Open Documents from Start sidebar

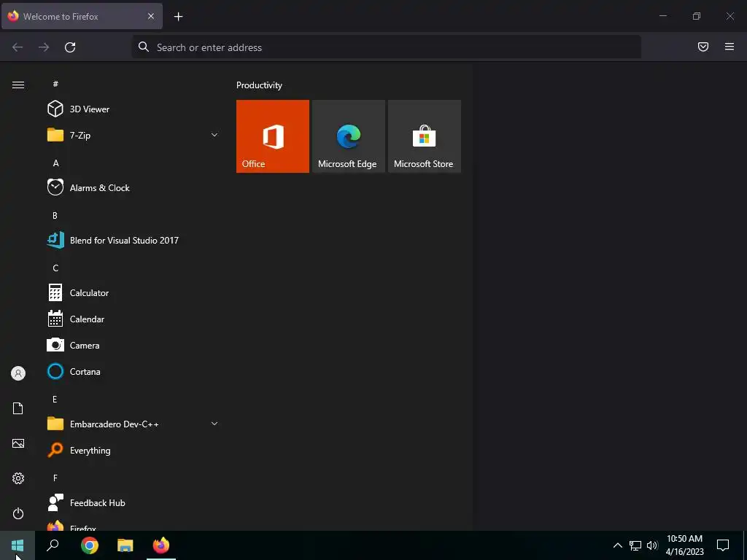[18, 408]
